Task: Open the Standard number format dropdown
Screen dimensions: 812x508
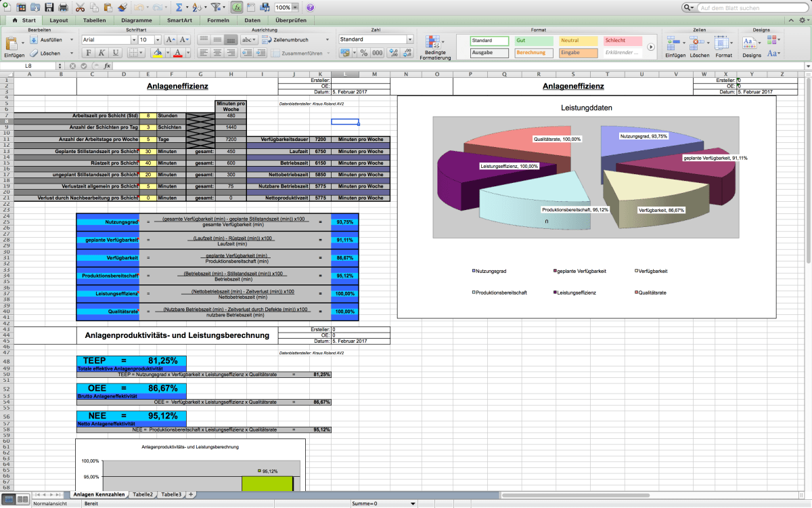Action: tap(409, 40)
